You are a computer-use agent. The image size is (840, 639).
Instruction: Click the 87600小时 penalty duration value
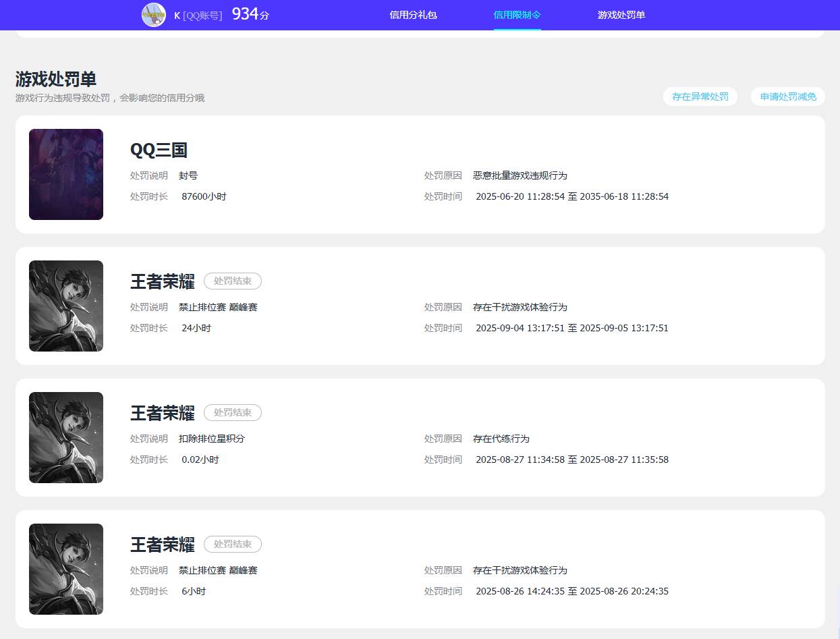[x=204, y=196]
